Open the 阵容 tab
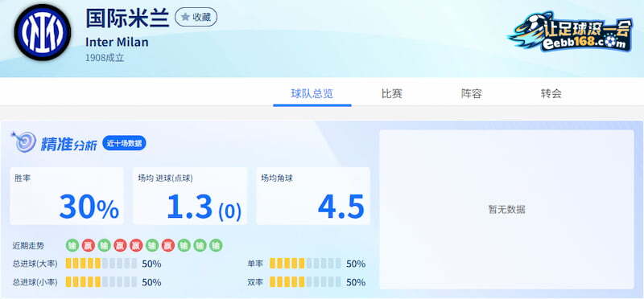 click(x=472, y=93)
